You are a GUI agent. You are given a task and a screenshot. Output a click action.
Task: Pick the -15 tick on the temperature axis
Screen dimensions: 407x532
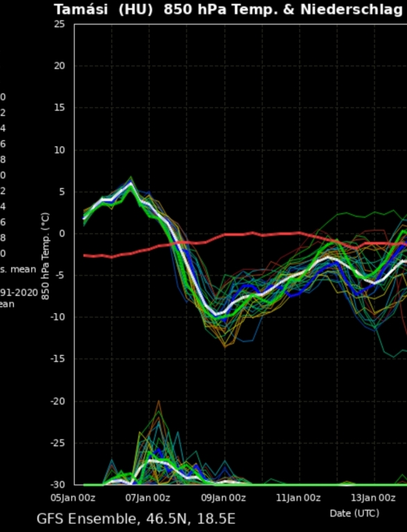point(58,359)
